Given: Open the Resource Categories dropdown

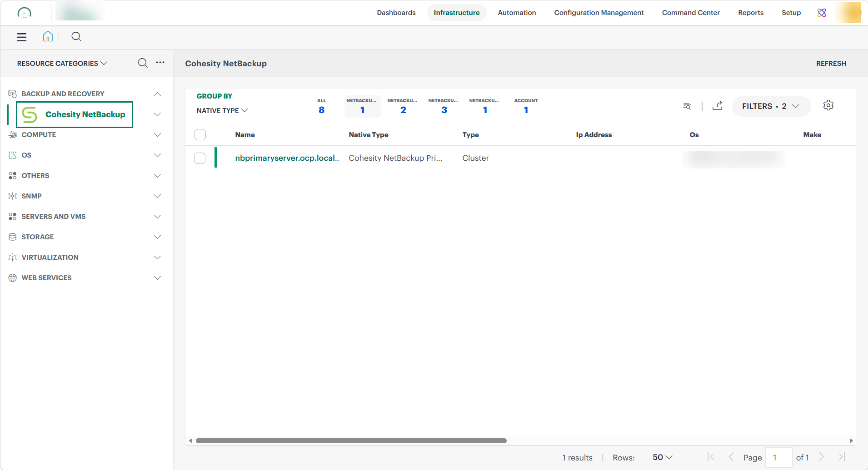Looking at the screenshot, I should [x=62, y=64].
